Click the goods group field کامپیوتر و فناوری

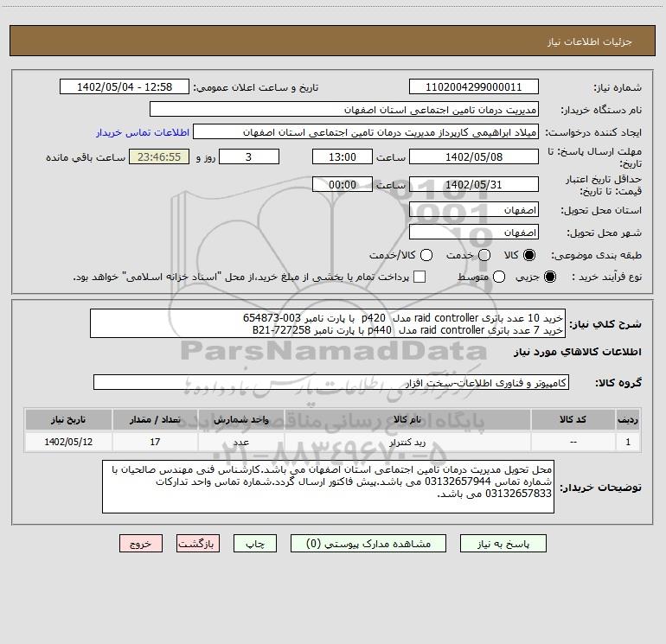331,382
